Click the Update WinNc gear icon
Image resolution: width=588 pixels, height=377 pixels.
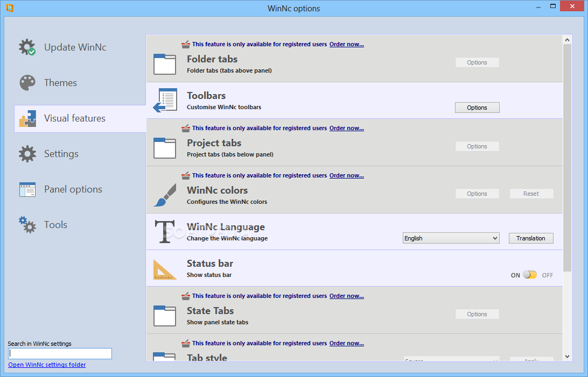coord(27,47)
